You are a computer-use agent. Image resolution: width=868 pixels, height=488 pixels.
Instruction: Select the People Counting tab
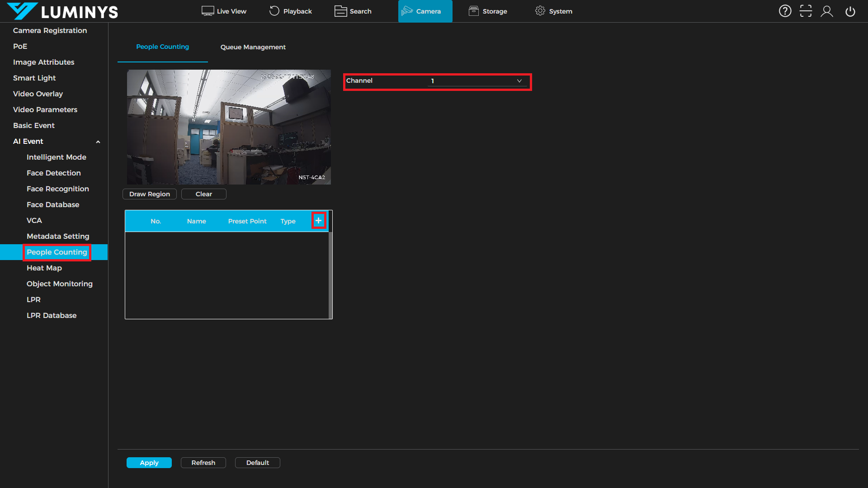click(162, 47)
